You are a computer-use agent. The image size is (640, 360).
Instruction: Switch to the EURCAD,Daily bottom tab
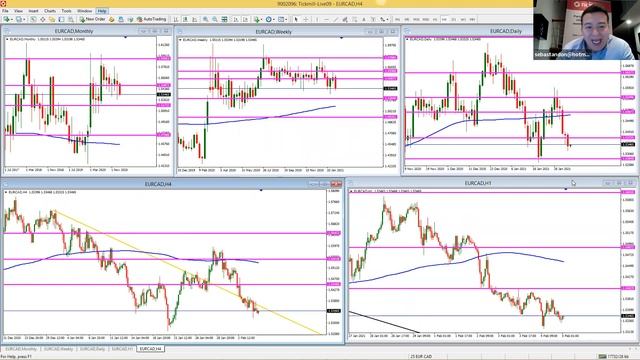point(92,349)
